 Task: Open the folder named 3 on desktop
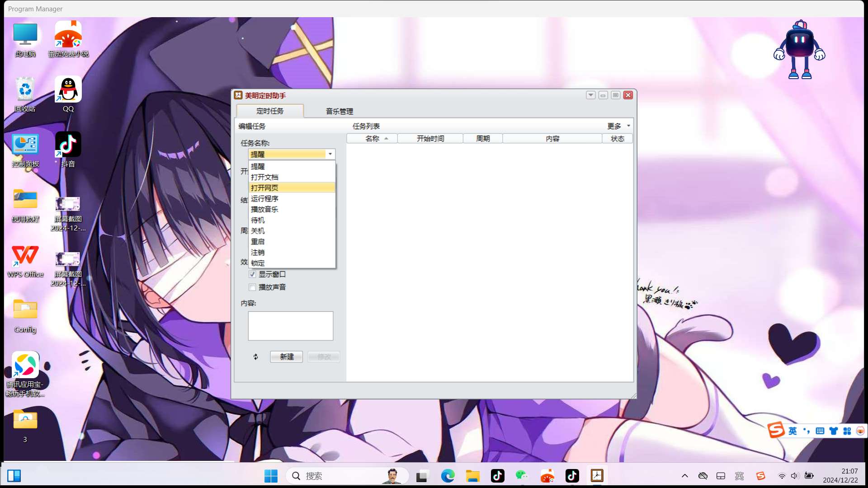pyautogui.click(x=25, y=426)
